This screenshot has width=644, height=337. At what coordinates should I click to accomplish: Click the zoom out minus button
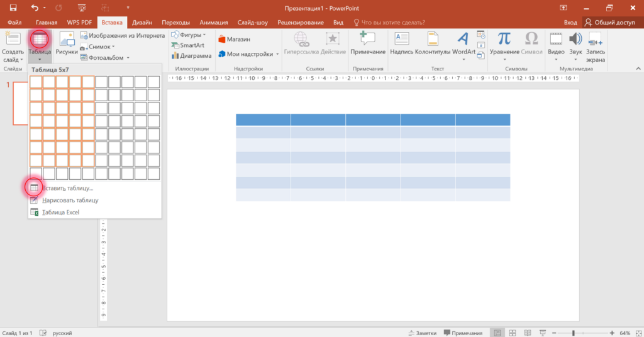click(x=554, y=333)
